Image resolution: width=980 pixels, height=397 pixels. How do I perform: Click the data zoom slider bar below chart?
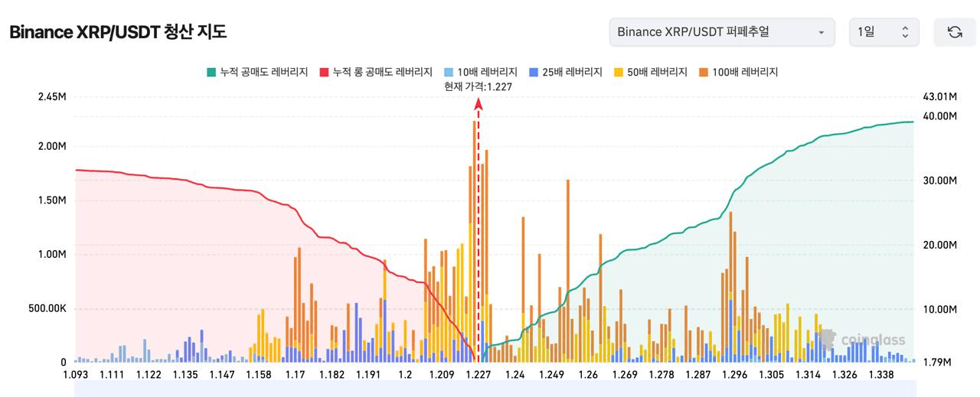pos(495,389)
